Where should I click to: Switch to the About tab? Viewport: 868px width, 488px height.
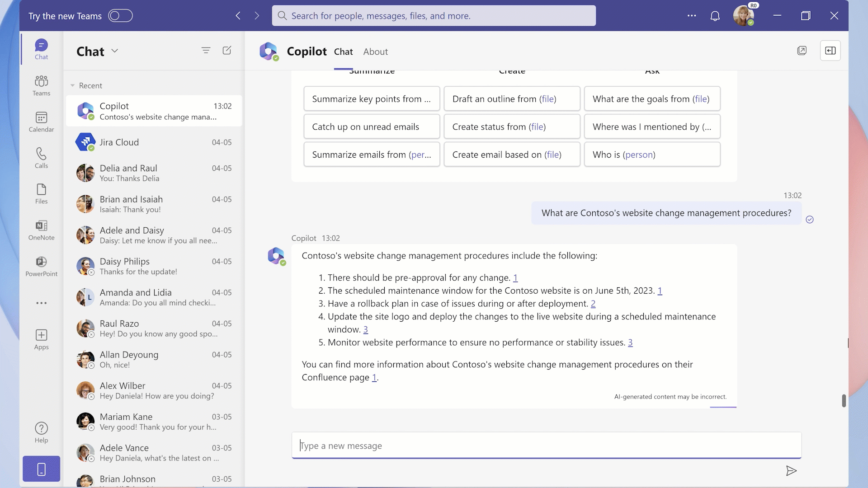pyautogui.click(x=375, y=51)
